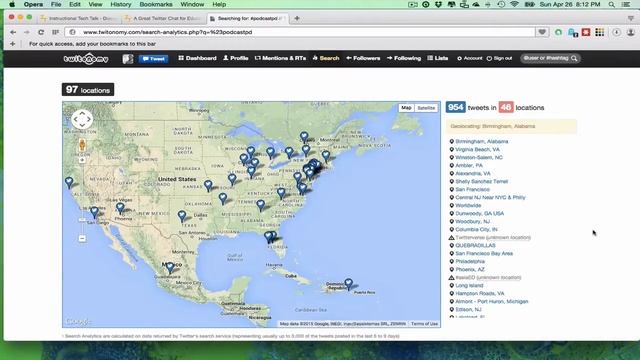Select San Francisco location
The height and width of the screenshot is (360, 640).
pos(472,189)
